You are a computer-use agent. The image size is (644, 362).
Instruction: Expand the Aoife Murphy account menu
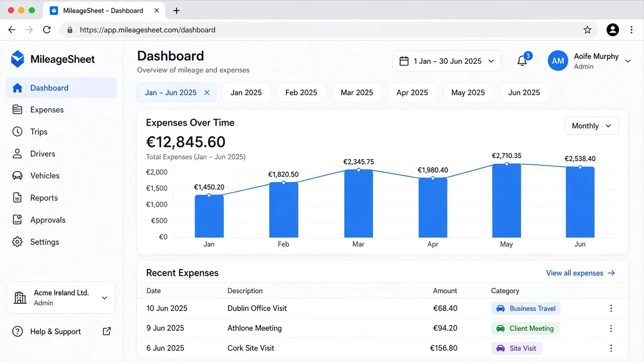(x=627, y=61)
